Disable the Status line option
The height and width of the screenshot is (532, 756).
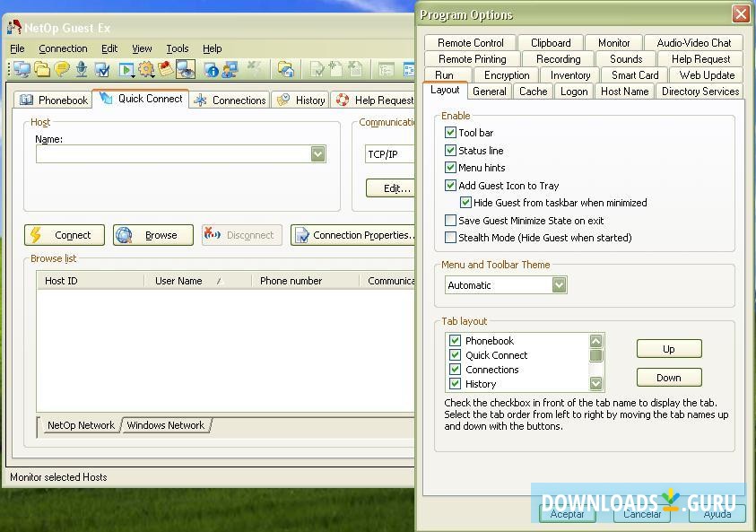pos(450,150)
